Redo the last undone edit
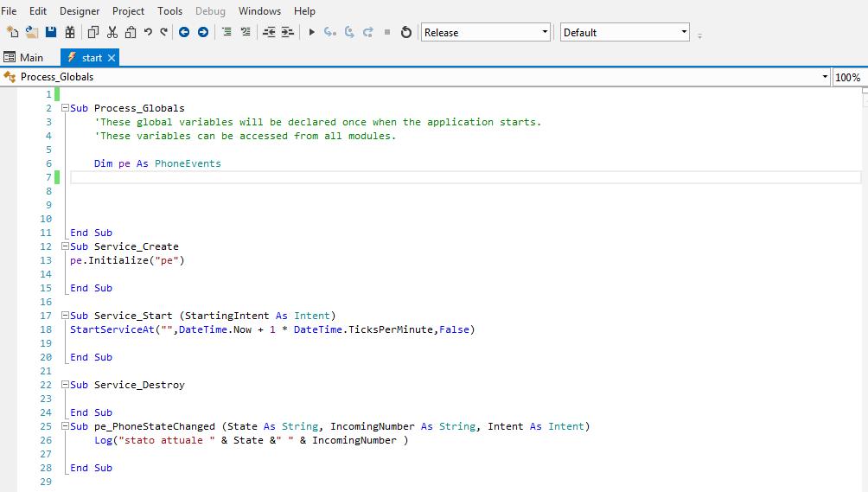The width and height of the screenshot is (868, 492). tap(164, 32)
